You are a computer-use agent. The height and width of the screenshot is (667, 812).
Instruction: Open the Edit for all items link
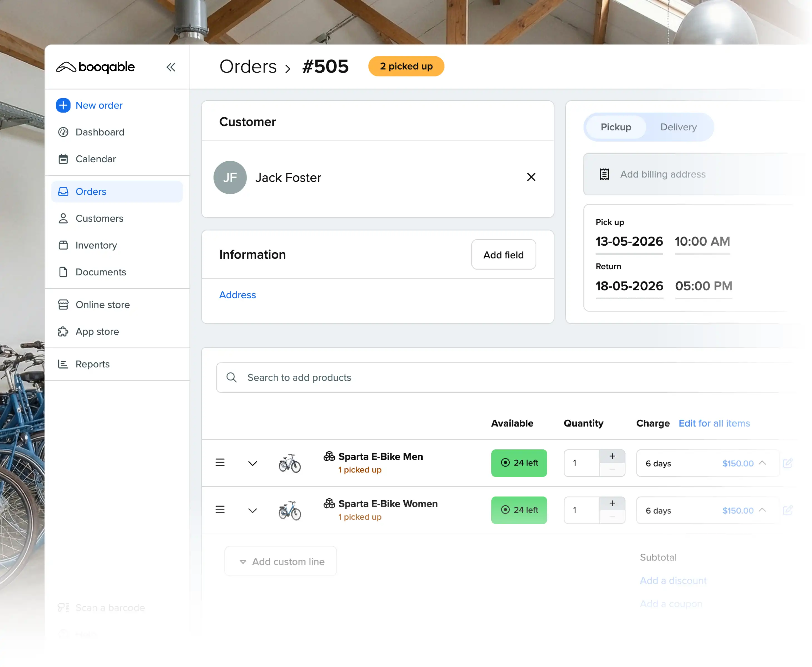714,423
